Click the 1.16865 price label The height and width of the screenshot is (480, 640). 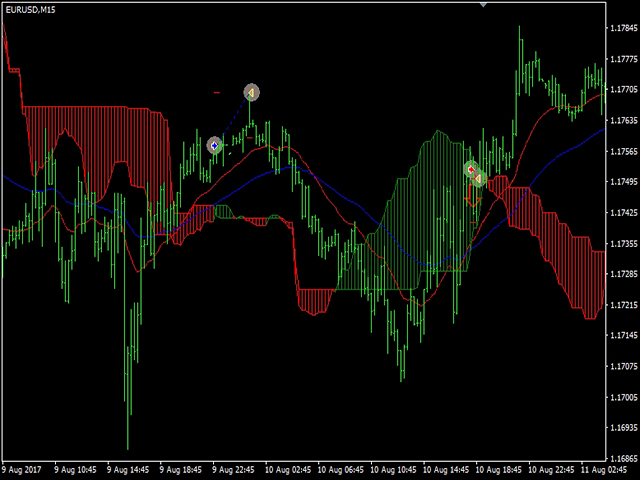624,458
